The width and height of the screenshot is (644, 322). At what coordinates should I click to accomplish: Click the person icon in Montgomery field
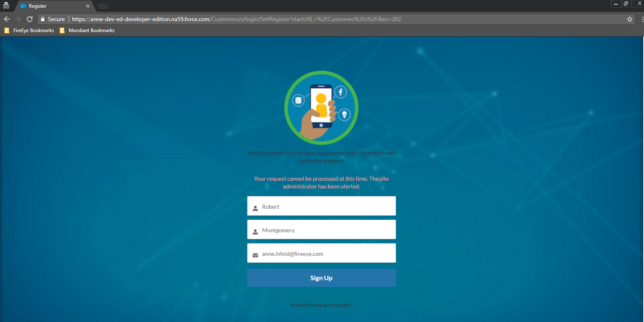pos(255,231)
